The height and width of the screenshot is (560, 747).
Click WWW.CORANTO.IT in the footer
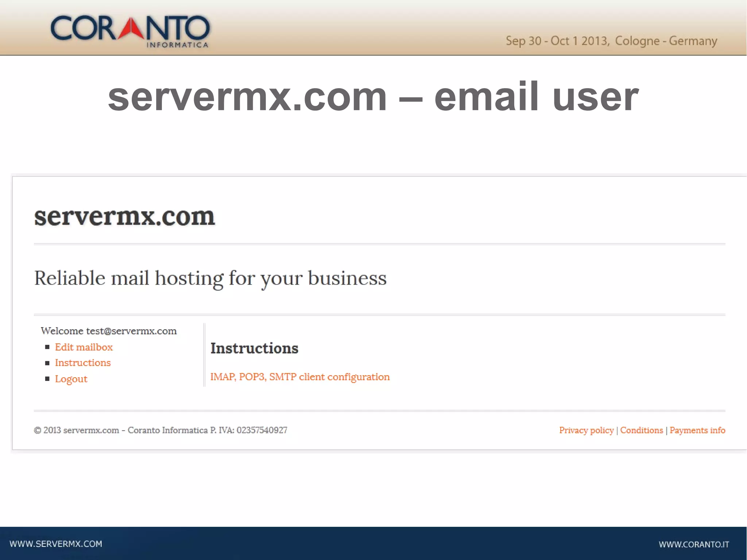click(694, 544)
